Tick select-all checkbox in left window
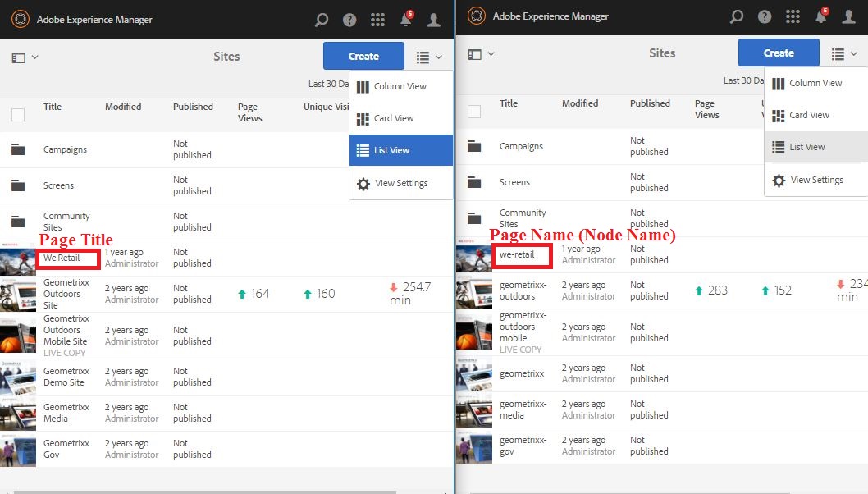This screenshot has height=494, width=868. coord(18,115)
